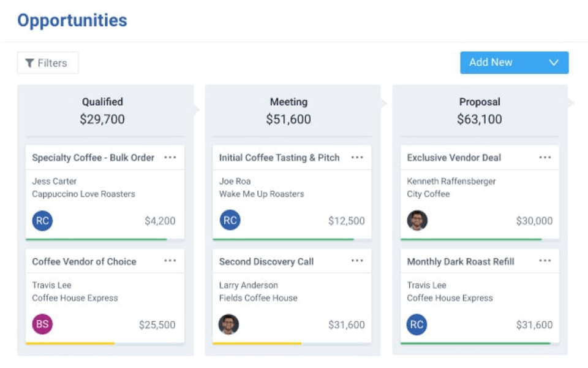Open three-dot menu on Coffee Vendor of Choice
The image size is (588, 368).
point(170,261)
